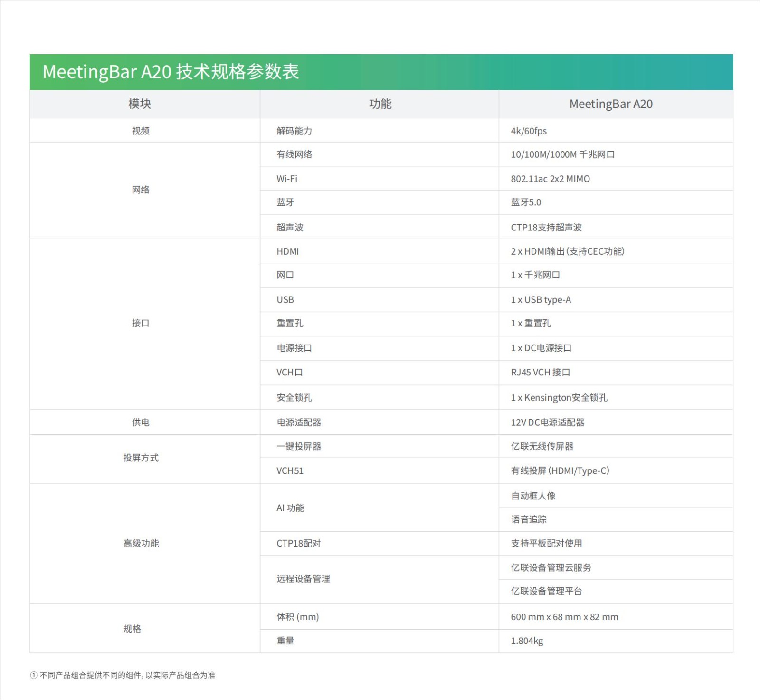This screenshot has height=700, width=760.
Task: Click the '语音追踪' value
Action: [x=529, y=519]
